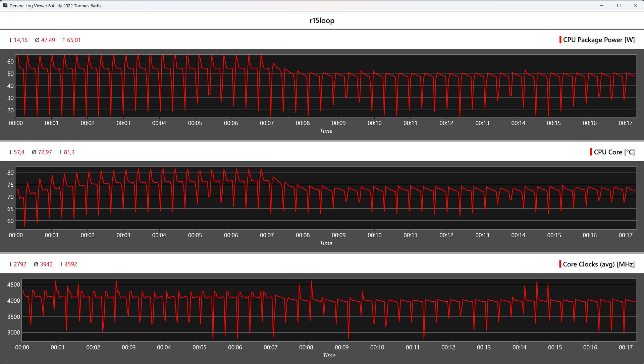Click the 00:14 tick on the clocks chart

click(x=519, y=347)
